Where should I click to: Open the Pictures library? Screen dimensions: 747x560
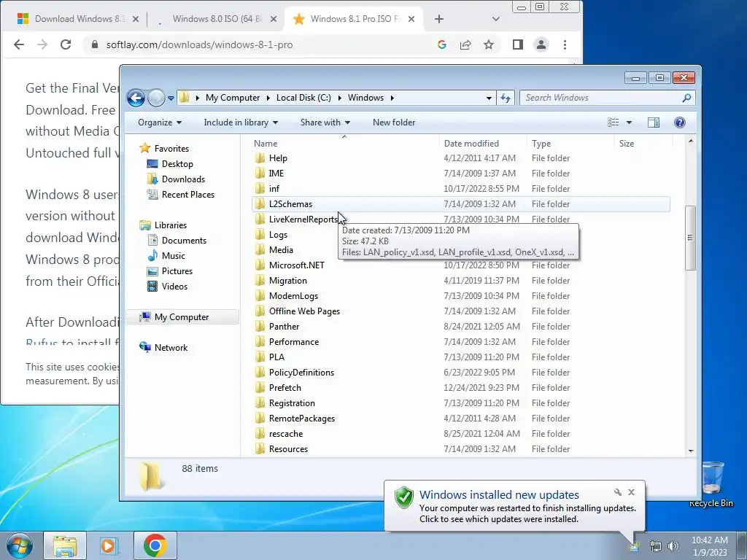point(177,271)
